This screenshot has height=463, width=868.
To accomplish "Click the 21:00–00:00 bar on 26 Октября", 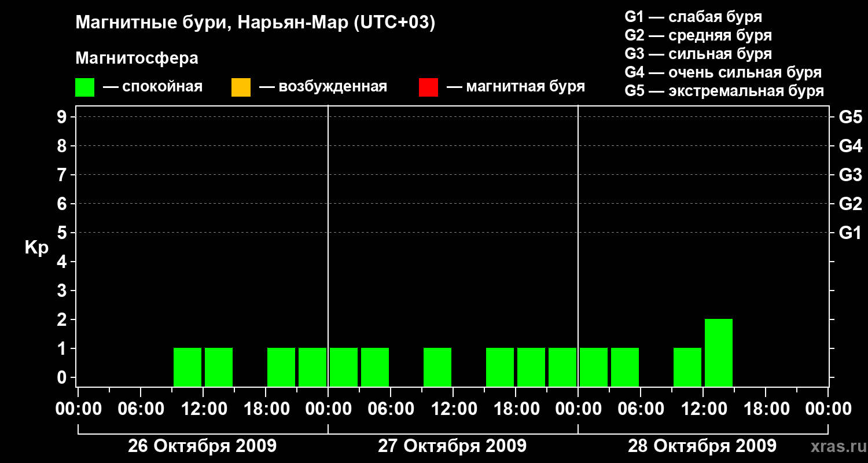I will [x=312, y=367].
